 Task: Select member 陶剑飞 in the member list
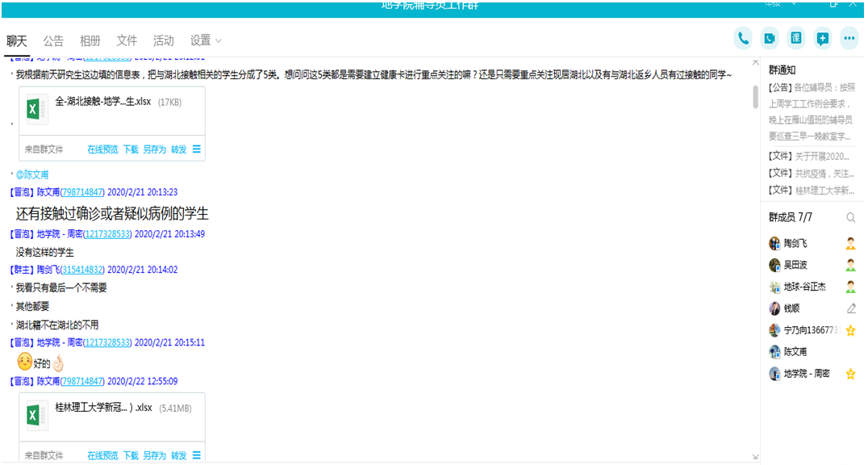[795, 243]
